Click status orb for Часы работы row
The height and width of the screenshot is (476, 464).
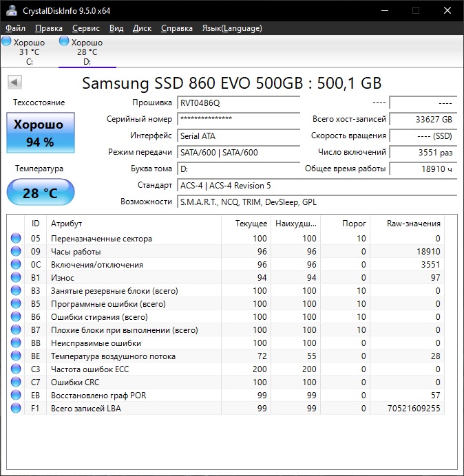[x=16, y=252]
